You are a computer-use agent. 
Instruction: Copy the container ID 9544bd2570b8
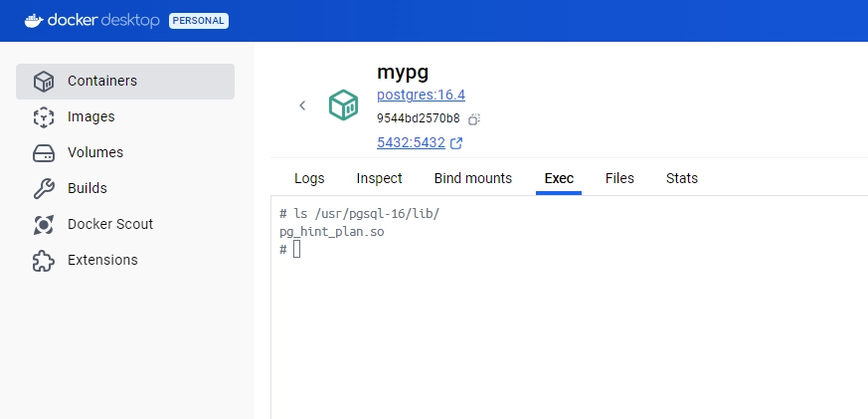pyautogui.click(x=474, y=119)
